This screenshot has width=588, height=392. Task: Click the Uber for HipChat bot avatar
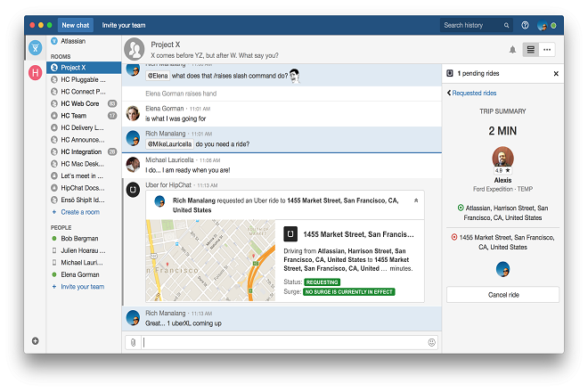133,190
